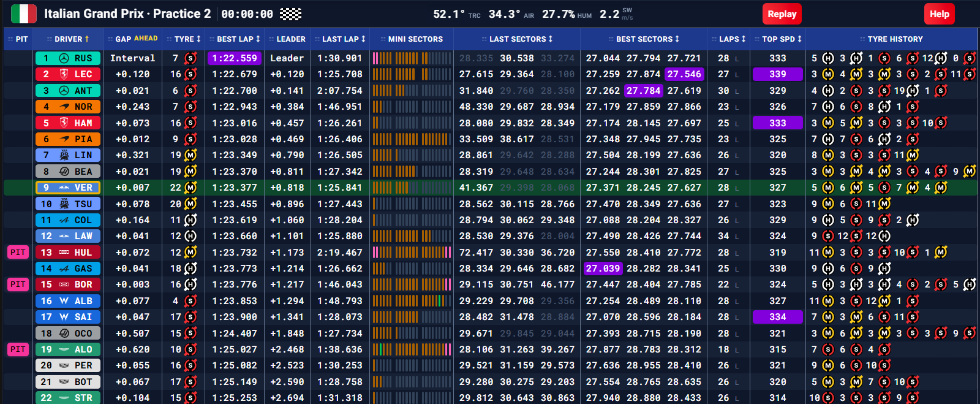980x404 pixels.
Task: Click Aston Martin logo beside ALO
Action: point(64,349)
